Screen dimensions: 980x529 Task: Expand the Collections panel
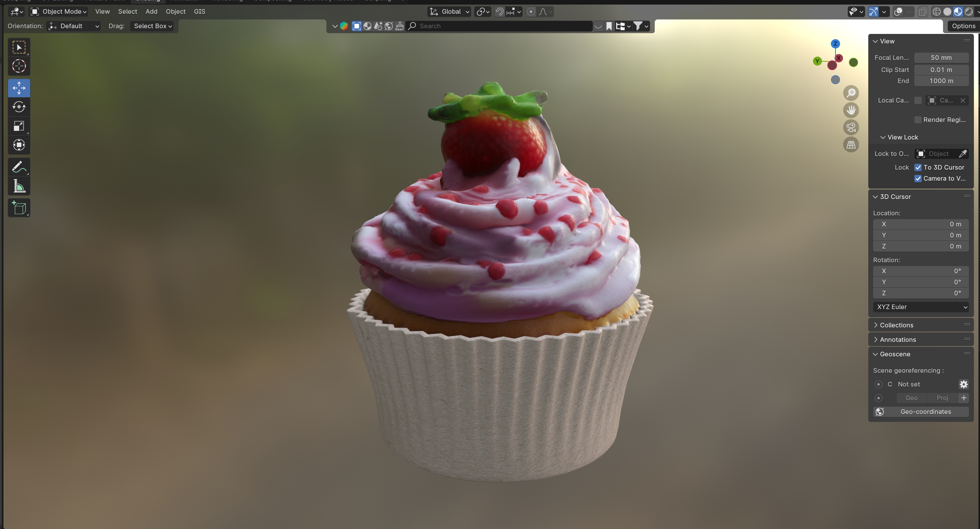896,325
